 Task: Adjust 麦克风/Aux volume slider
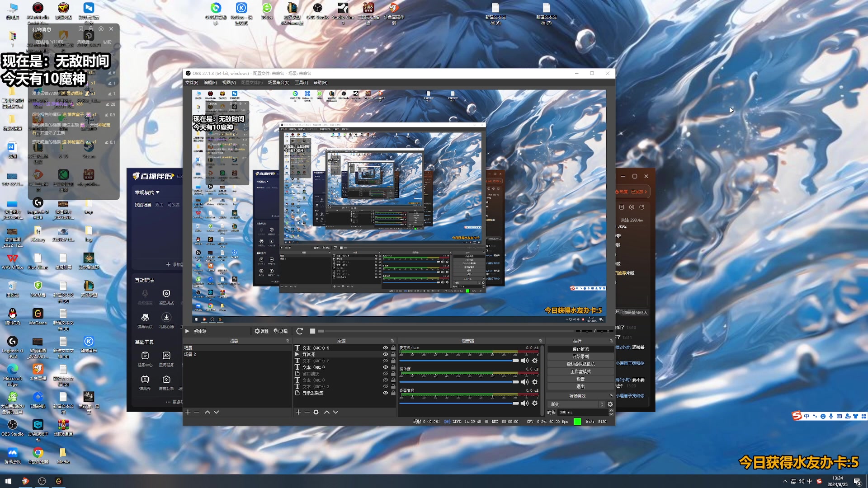459,361
